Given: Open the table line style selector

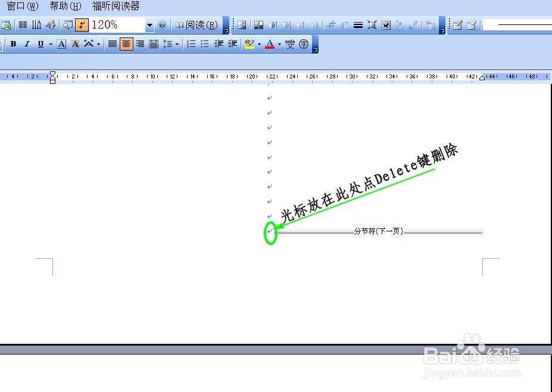Looking at the screenshot, I should click(517, 25).
